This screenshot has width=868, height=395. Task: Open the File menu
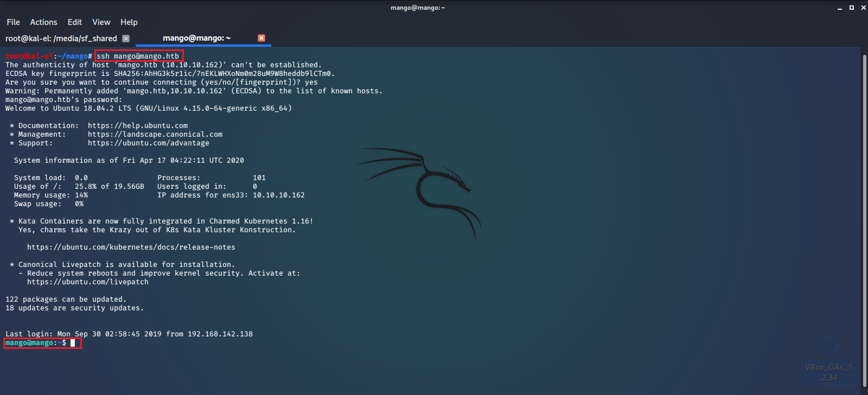pyautogui.click(x=13, y=22)
